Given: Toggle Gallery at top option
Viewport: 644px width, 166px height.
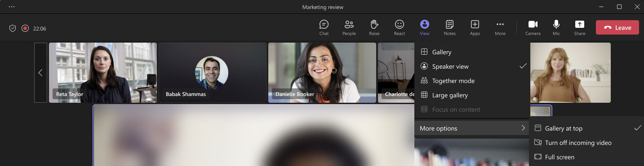Looking at the screenshot, I should 587,128.
